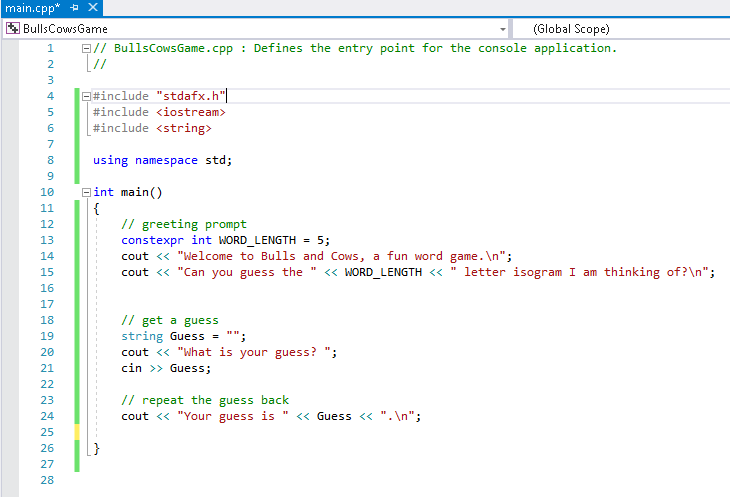Select the main.cpp* document tab
The image size is (730, 497).
click(x=32, y=8)
